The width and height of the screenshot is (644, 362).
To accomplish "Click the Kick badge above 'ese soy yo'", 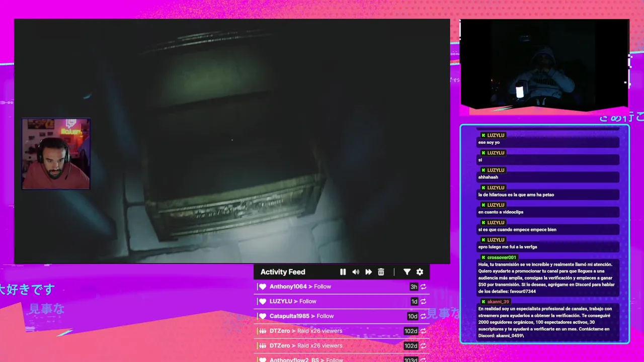I will point(484,135).
